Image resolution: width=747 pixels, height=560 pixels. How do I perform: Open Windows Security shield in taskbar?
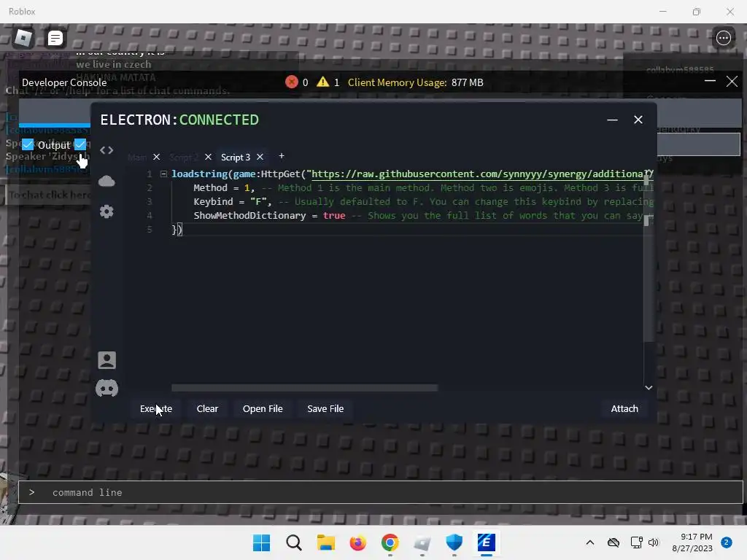[454, 542]
